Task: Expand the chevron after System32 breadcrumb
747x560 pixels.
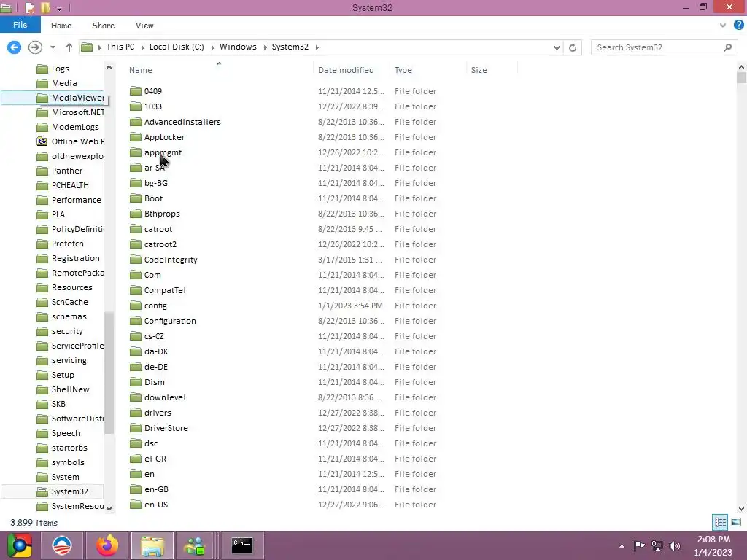Action: 317,47
